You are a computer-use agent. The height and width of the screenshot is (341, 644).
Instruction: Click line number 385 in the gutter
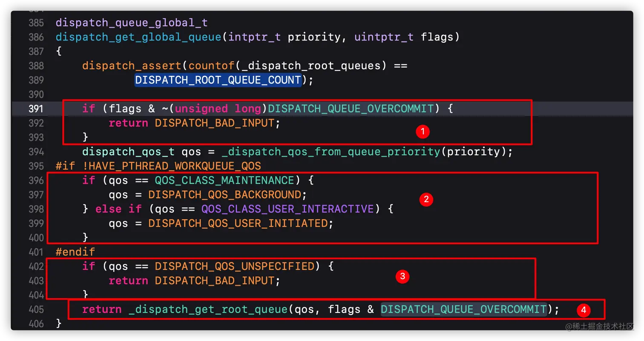(36, 23)
